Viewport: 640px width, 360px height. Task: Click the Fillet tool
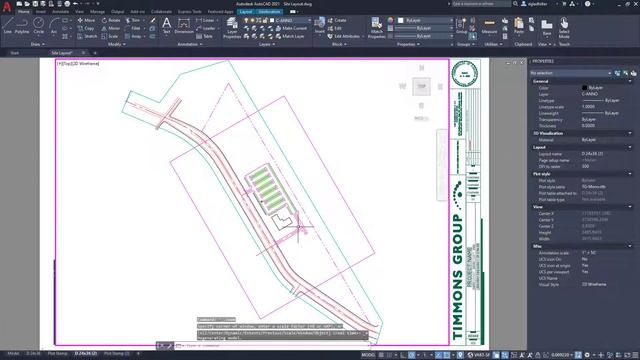click(133, 28)
